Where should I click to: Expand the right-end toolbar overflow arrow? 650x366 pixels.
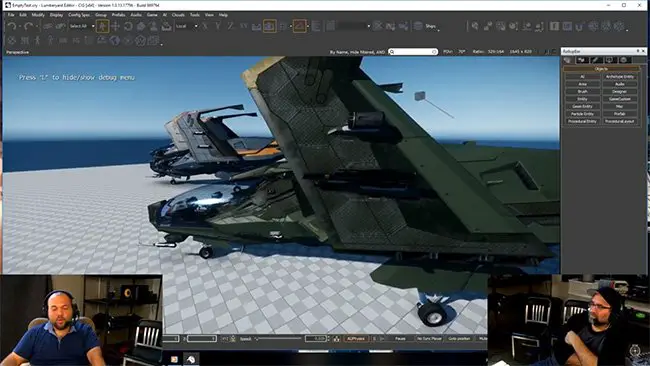(627, 30)
